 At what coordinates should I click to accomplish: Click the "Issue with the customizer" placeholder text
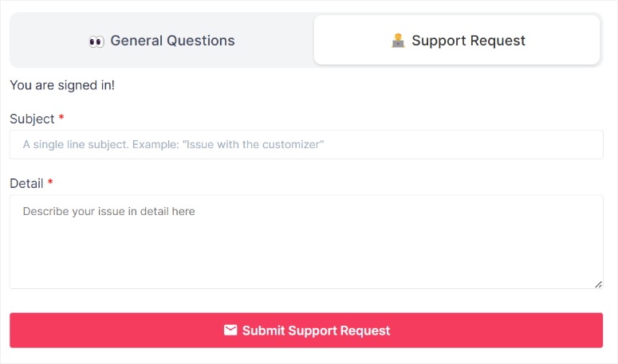(x=253, y=144)
